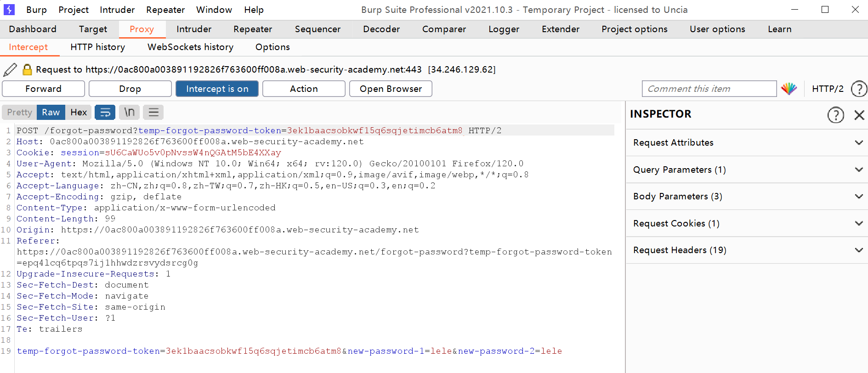Viewport: 868px width, 373px height.
Task: Expand Query Parameters (1) section
Action: (747, 170)
